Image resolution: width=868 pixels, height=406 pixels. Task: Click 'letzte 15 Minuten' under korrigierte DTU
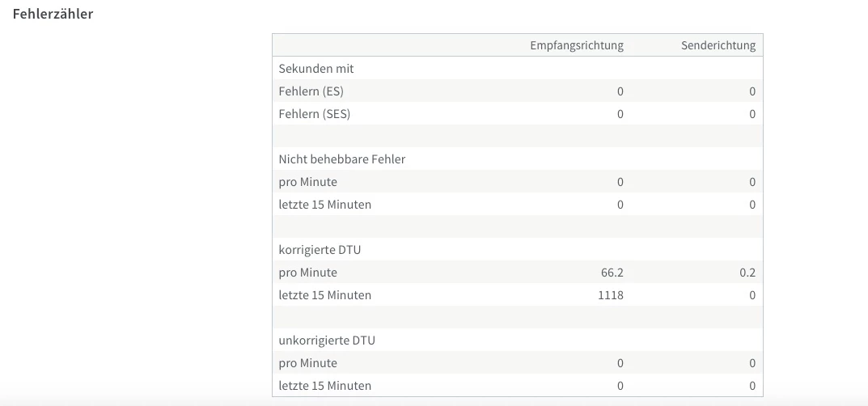click(x=324, y=295)
